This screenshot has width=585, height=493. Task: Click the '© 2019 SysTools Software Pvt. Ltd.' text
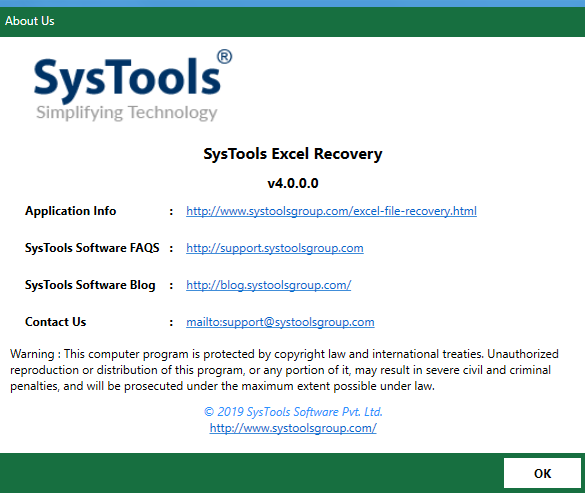tap(293, 412)
